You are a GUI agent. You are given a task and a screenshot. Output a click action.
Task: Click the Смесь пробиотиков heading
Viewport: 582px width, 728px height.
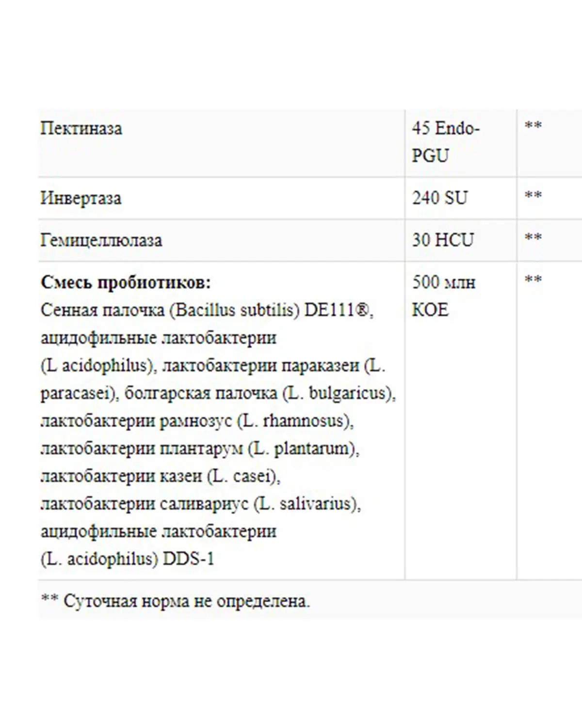pyautogui.click(x=126, y=282)
